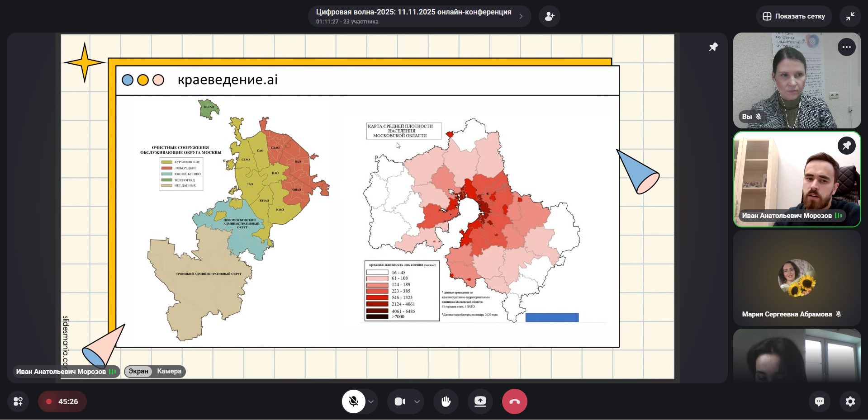868x420 pixels.
Task: Switch to the Экран view tab
Action: coord(138,371)
